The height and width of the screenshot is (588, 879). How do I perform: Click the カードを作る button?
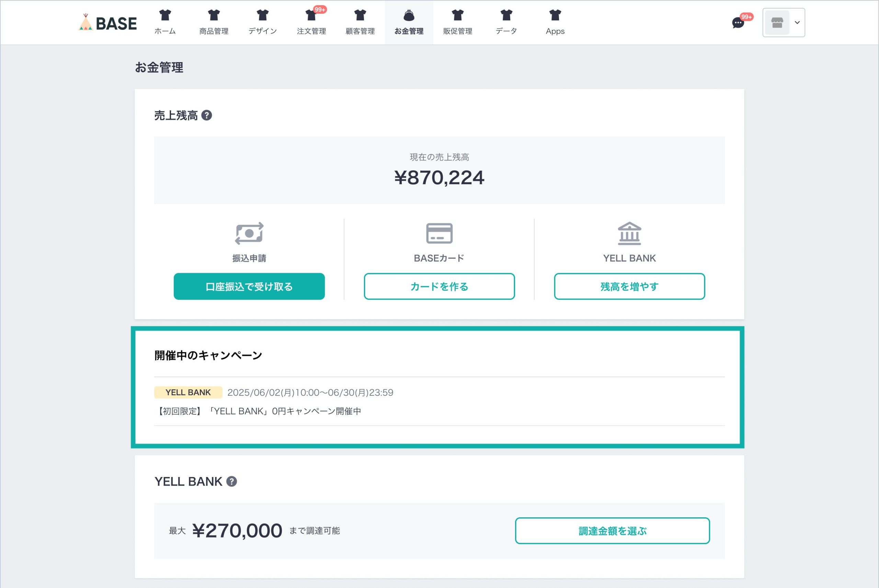click(439, 287)
